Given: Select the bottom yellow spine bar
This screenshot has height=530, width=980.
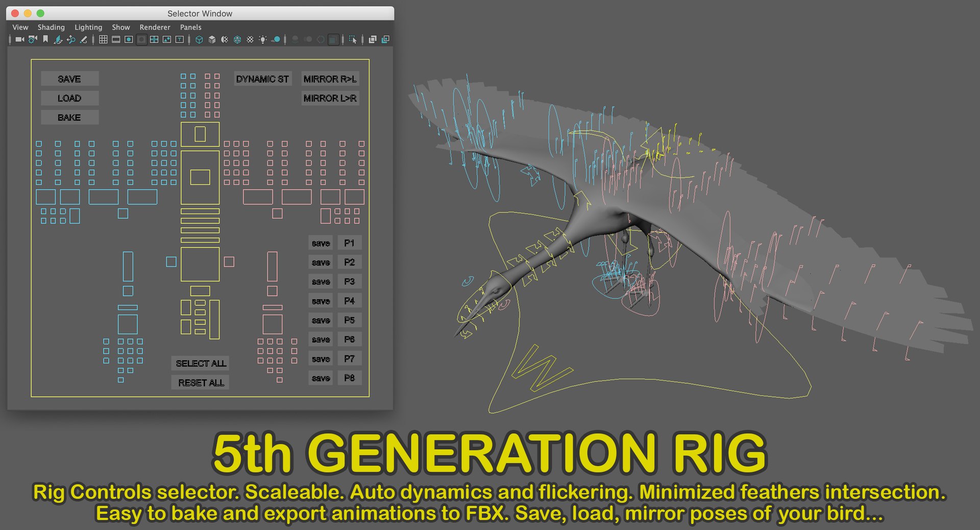Looking at the screenshot, I should click(x=200, y=240).
